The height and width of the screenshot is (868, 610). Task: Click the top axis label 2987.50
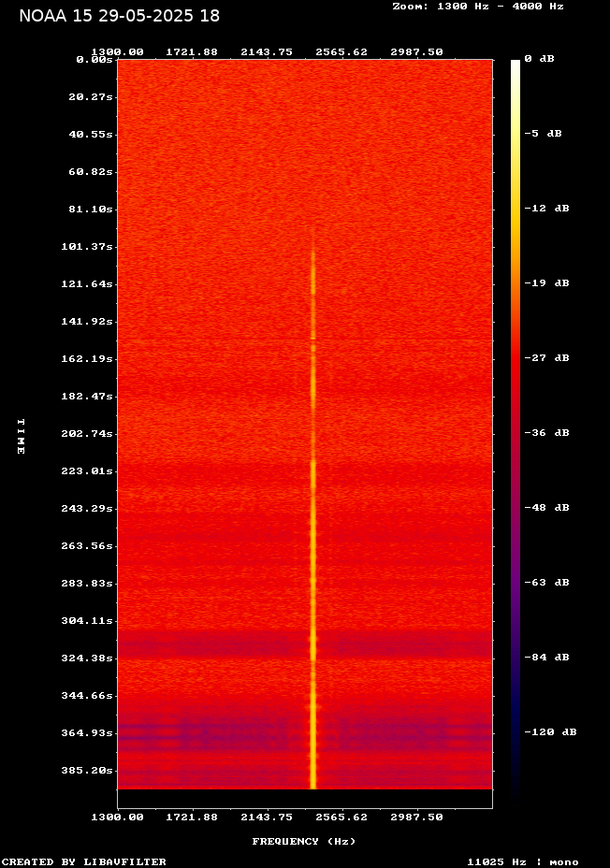(417, 52)
